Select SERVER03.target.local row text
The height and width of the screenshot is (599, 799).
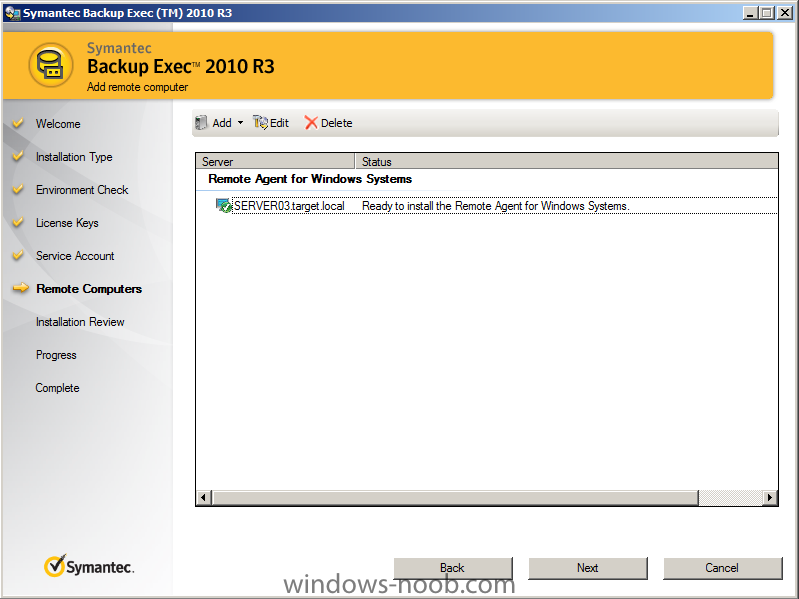[289, 206]
